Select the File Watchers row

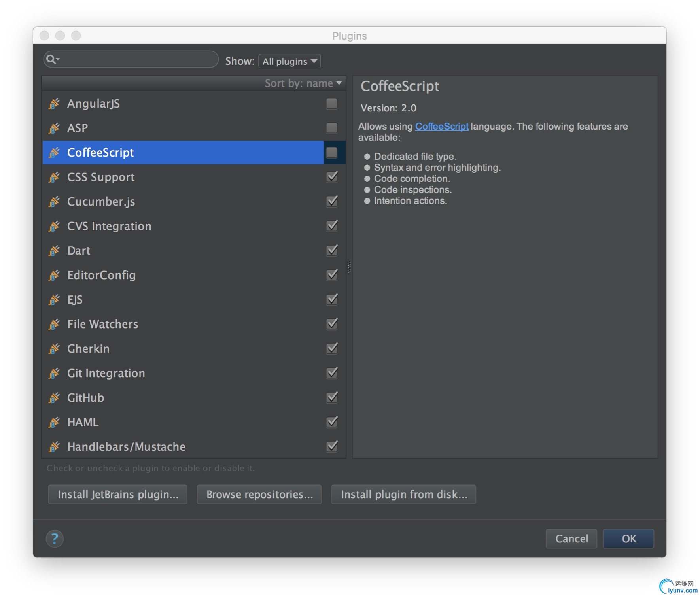(194, 324)
